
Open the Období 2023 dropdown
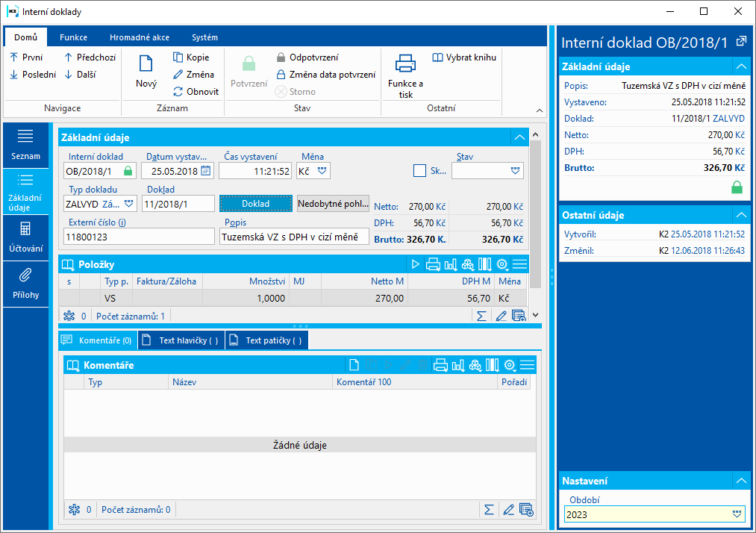click(x=737, y=514)
